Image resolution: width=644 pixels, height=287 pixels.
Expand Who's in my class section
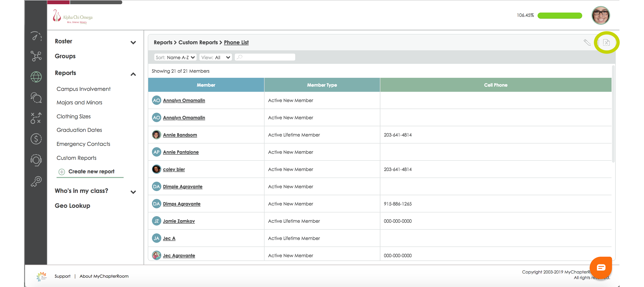point(133,192)
